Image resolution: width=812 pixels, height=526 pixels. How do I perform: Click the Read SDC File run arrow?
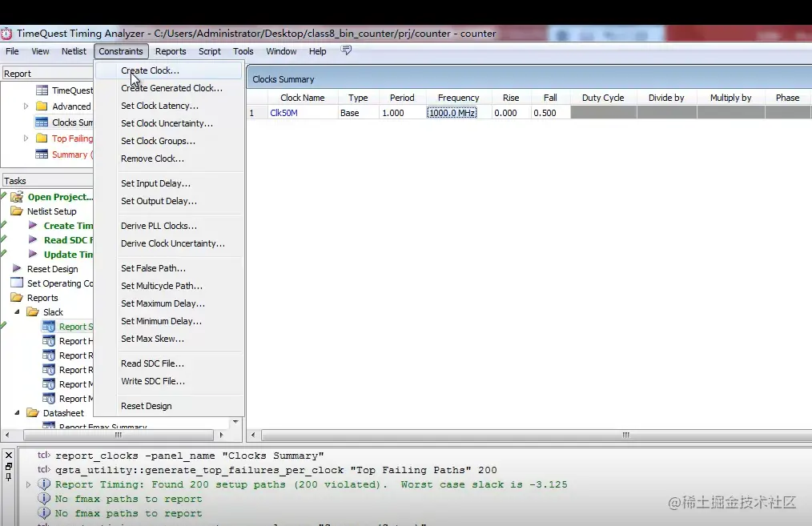(x=33, y=239)
